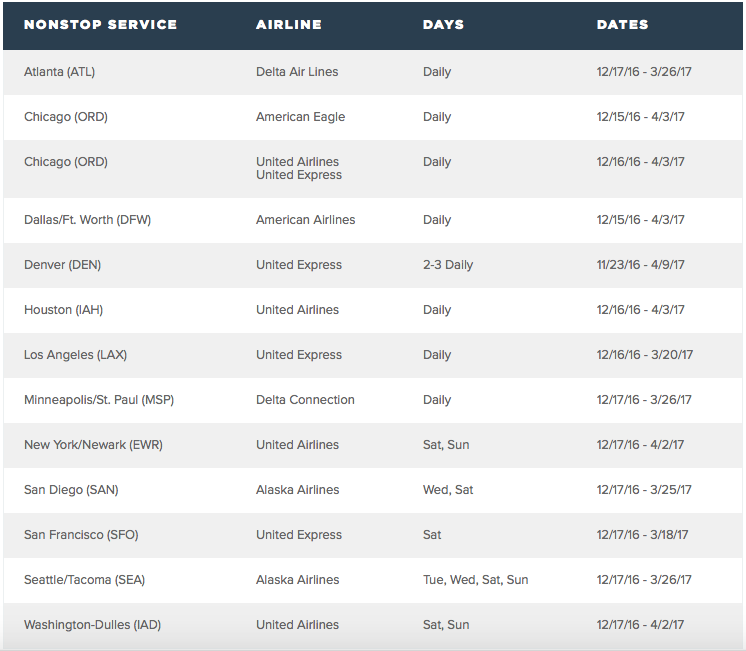Click Tue, Wed, Sat, Sun days cell
Screen dimensions: 746x651
475,580
